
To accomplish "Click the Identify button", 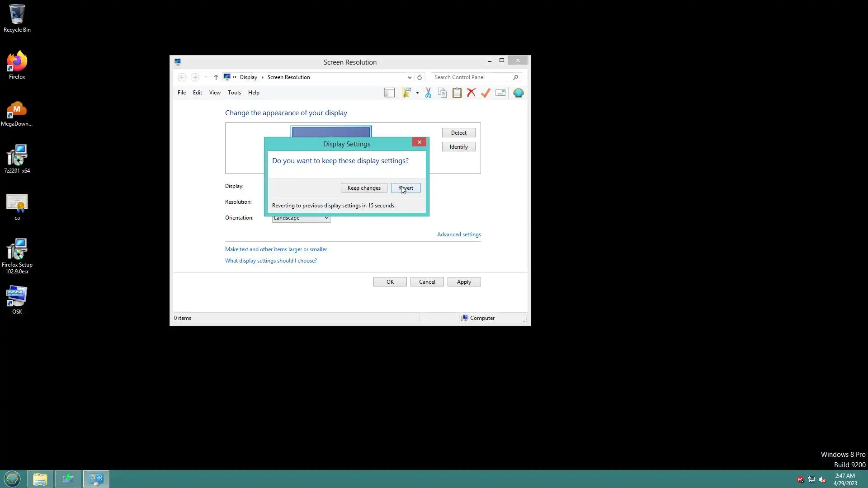I will click(458, 147).
